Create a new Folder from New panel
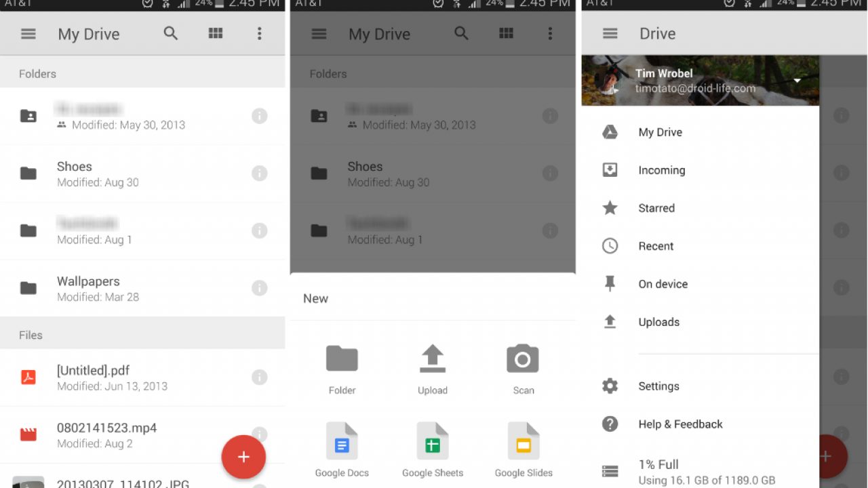The width and height of the screenshot is (868, 488). click(342, 360)
